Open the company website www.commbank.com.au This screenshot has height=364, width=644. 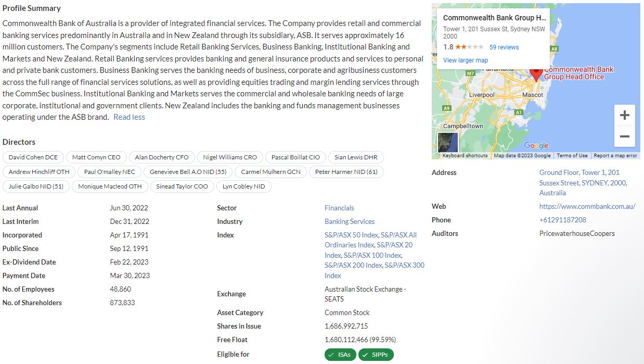tap(587, 206)
